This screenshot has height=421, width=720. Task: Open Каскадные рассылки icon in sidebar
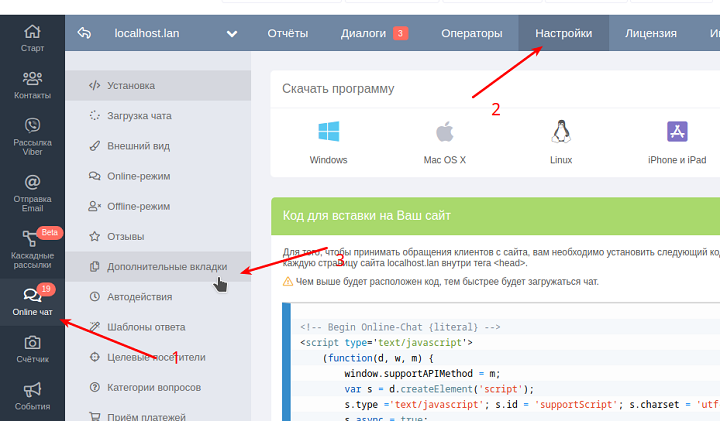click(x=29, y=239)
